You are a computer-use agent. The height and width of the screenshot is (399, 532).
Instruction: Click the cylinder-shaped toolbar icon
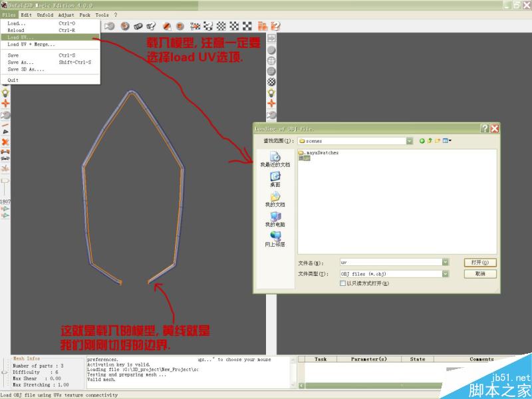tap(138, 26)
